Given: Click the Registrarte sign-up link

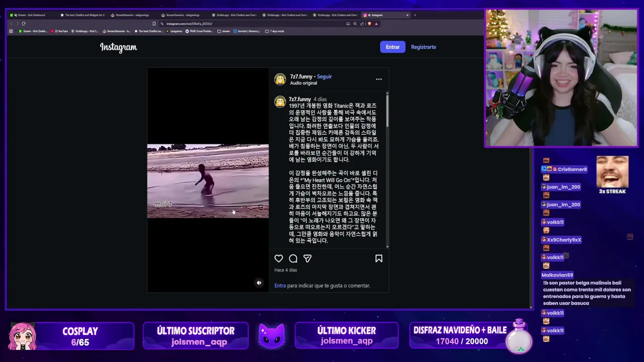Looking at the screenshot, I should point(424,47).
